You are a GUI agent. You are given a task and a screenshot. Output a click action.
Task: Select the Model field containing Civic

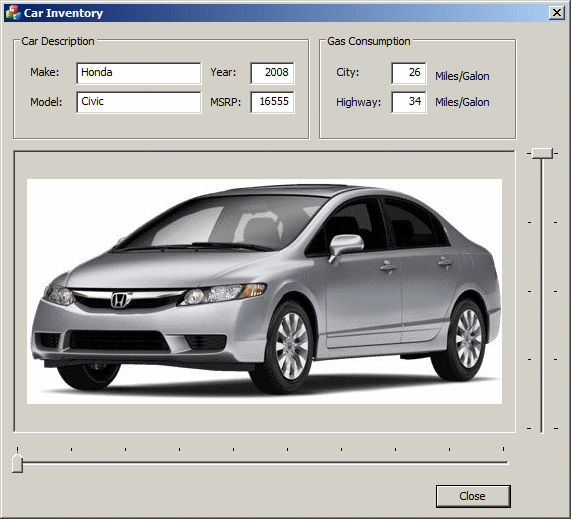coord(139,102)
